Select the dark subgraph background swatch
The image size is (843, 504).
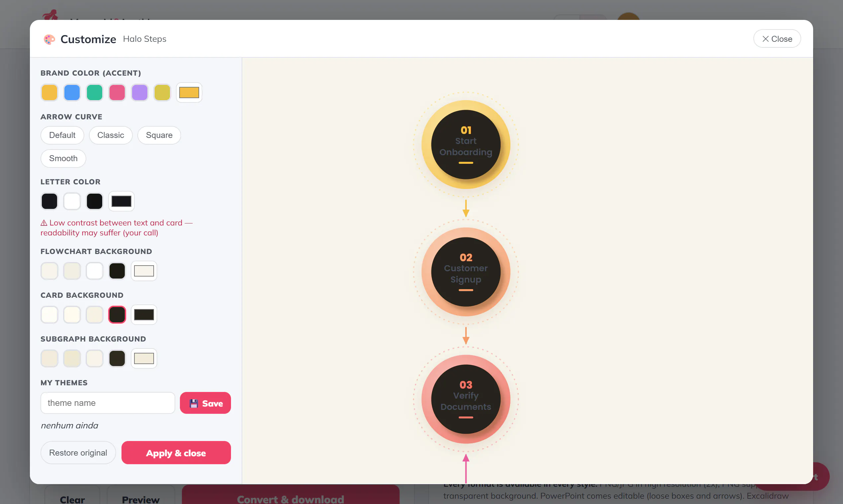[117, 359]
